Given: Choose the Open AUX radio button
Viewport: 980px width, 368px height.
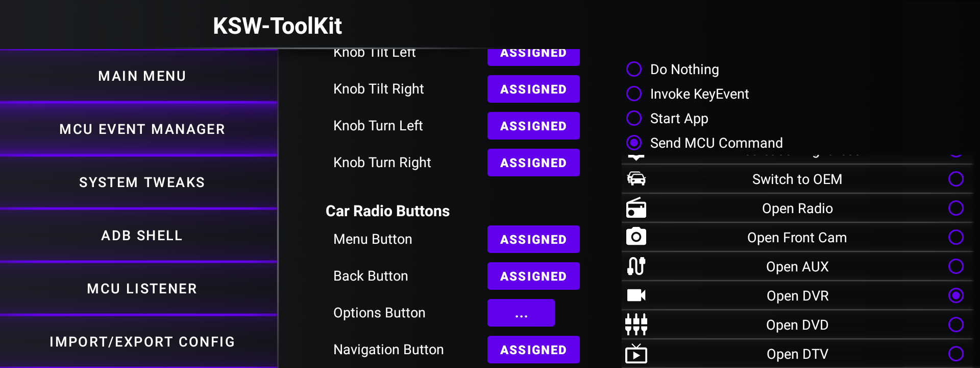Looking at the screenshot, I should 955,266.
